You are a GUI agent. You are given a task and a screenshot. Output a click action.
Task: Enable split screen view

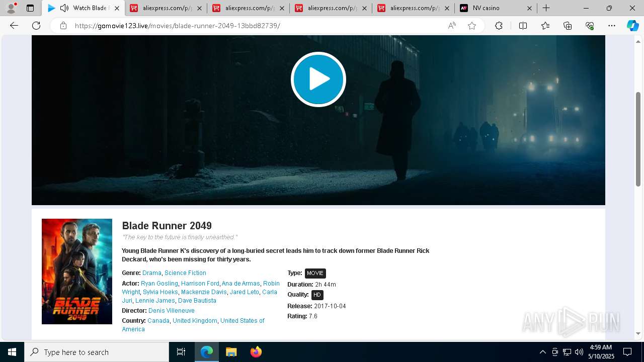(523, 26)
